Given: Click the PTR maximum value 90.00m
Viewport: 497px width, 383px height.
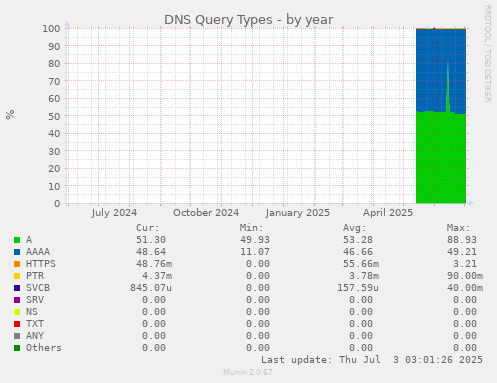Looking at the screenshot, I should click(465, 276).
